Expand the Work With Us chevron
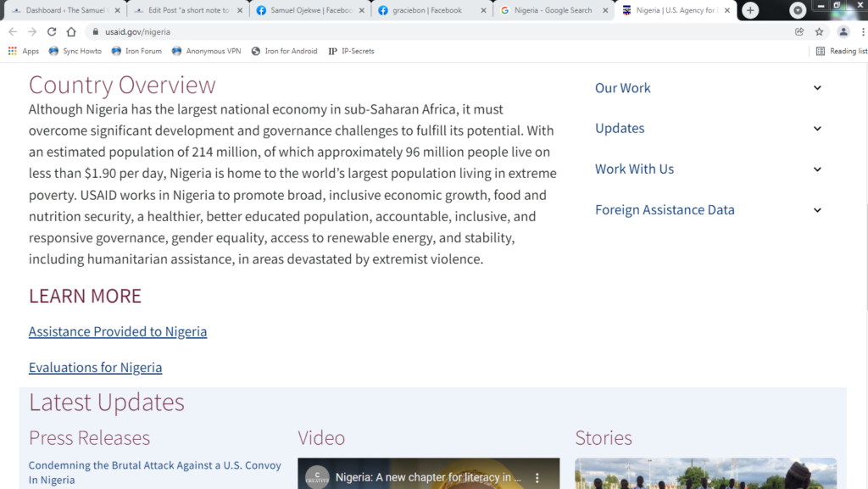 point(817,169)
